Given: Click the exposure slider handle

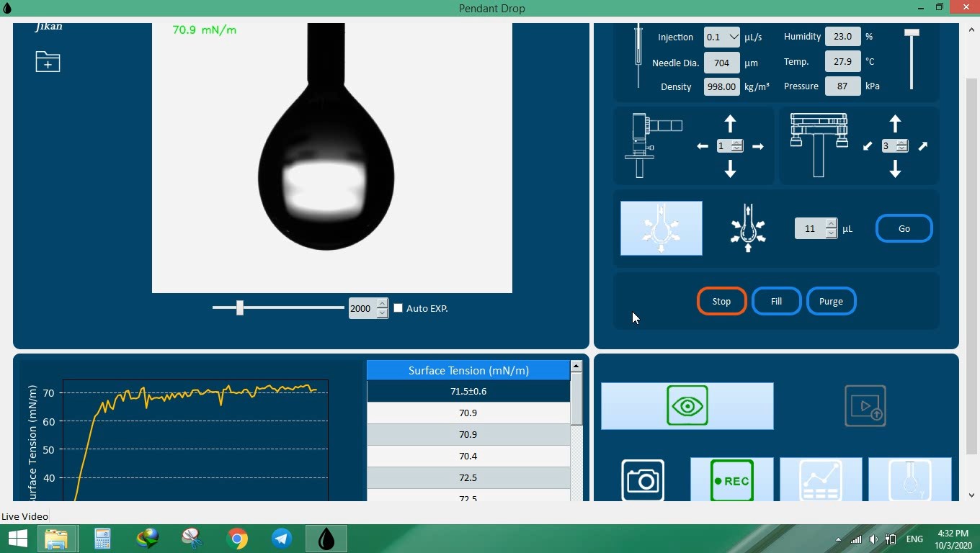Looking at the screenshot, I should (240, 308).
